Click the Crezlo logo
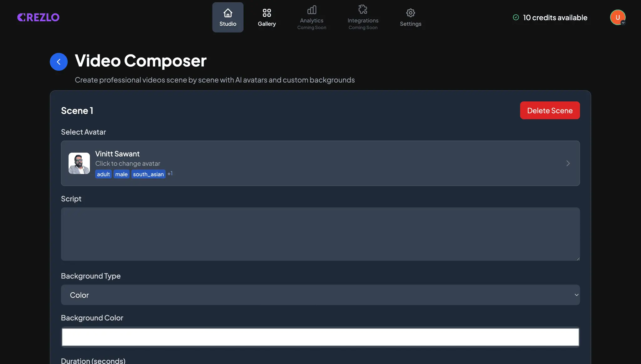Screen dimensions: 641x364 click(x=38, y=17)
